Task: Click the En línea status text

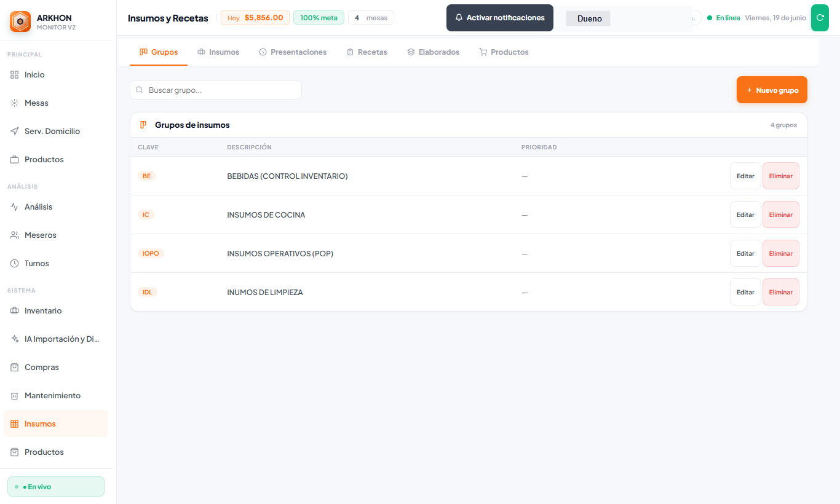Action: (728, 18)
